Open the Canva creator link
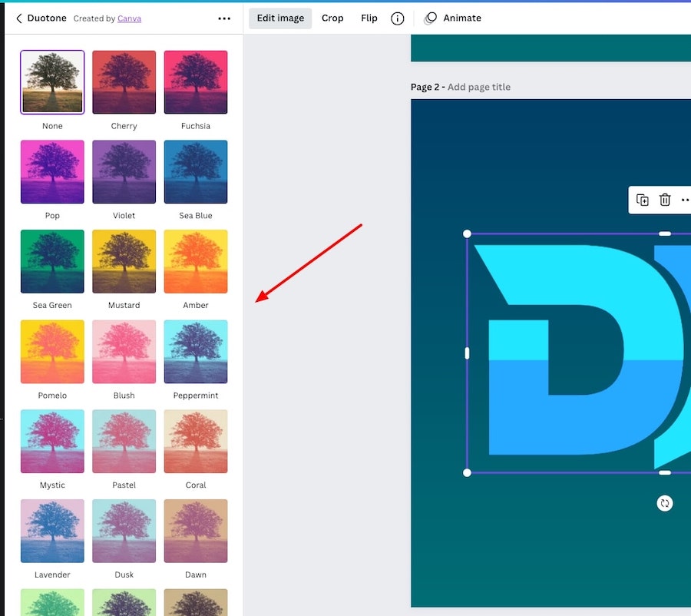 [x=129, y=18]
